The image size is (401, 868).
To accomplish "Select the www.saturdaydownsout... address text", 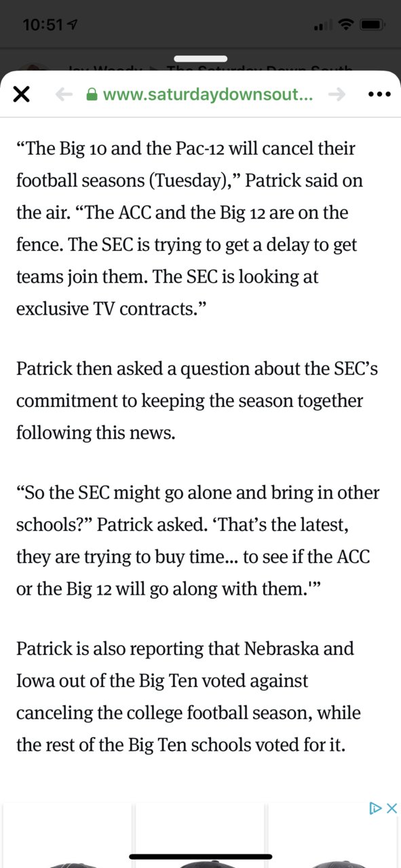I will 208,95.
